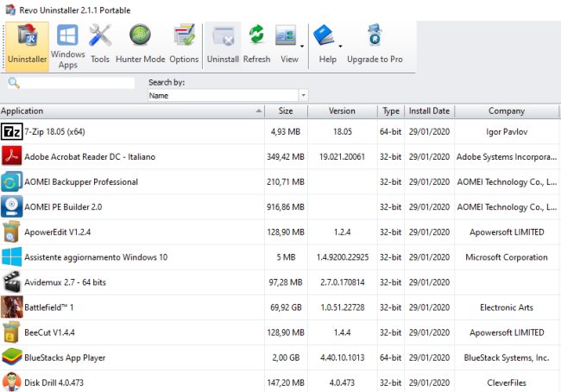561x392 pixels.
Task: Select 'BlueStacks App Player' entry
Action: [65, 357]
